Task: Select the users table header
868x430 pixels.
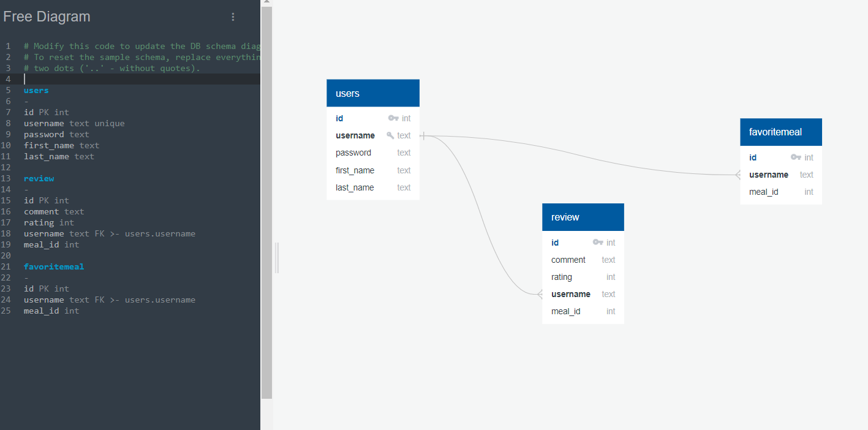Action: click(x=372, y=93)
